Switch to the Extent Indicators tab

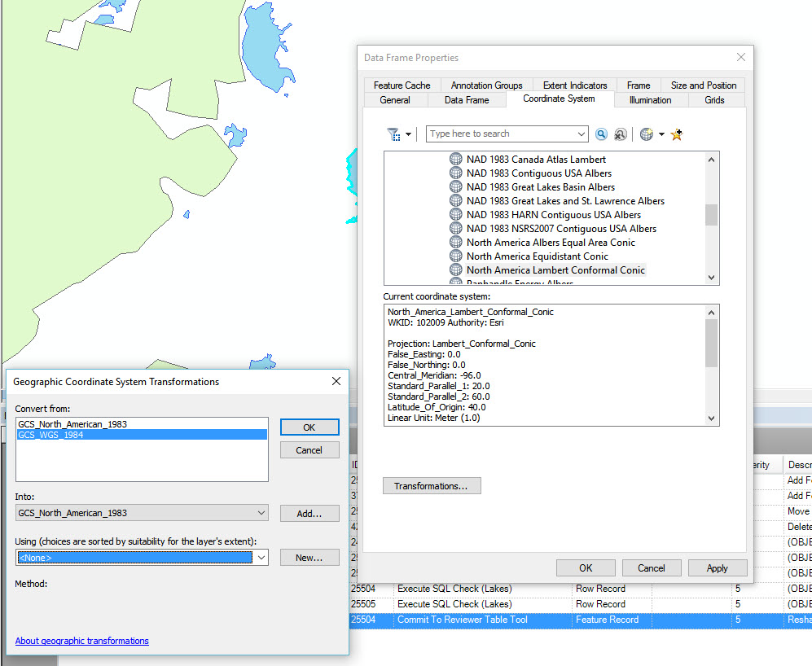[x=575, y=85]
